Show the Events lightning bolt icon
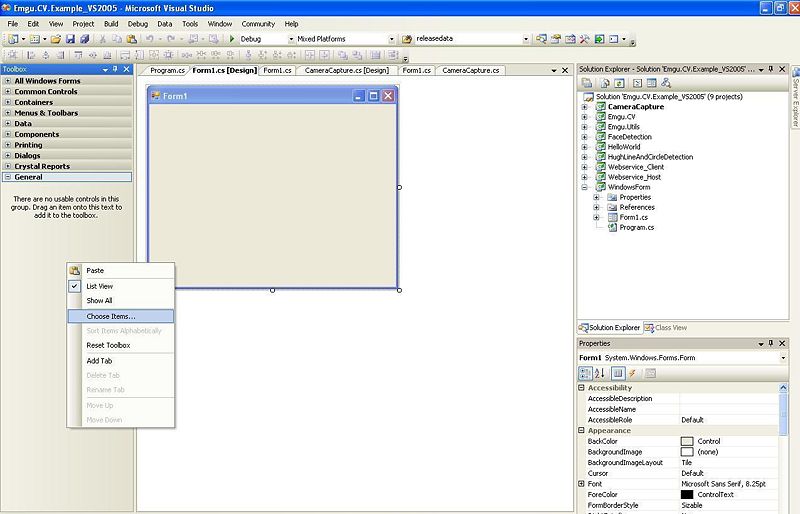Viewport: 800px width, 514px height. tap(633, 374)
